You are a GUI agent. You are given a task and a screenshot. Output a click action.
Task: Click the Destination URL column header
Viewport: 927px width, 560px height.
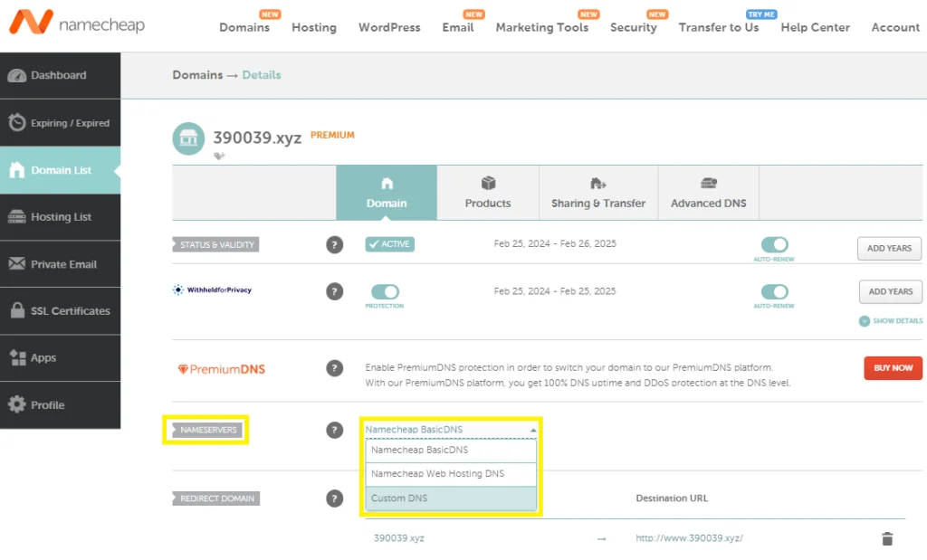(672, 498)
